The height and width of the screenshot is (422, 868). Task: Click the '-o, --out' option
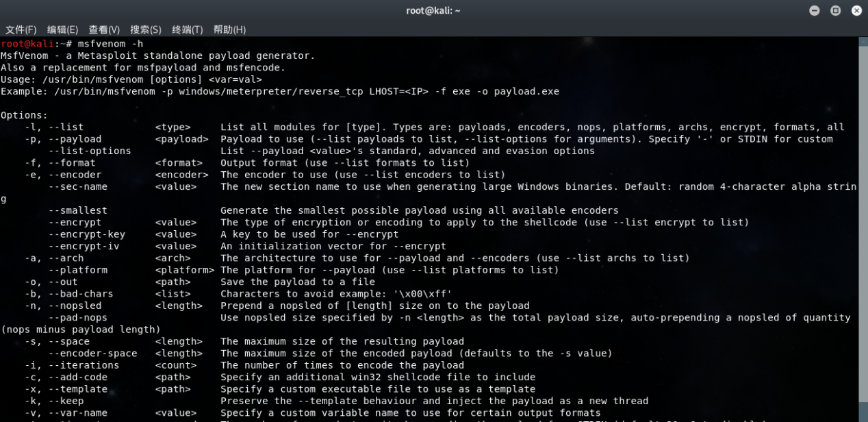(51, 282)
